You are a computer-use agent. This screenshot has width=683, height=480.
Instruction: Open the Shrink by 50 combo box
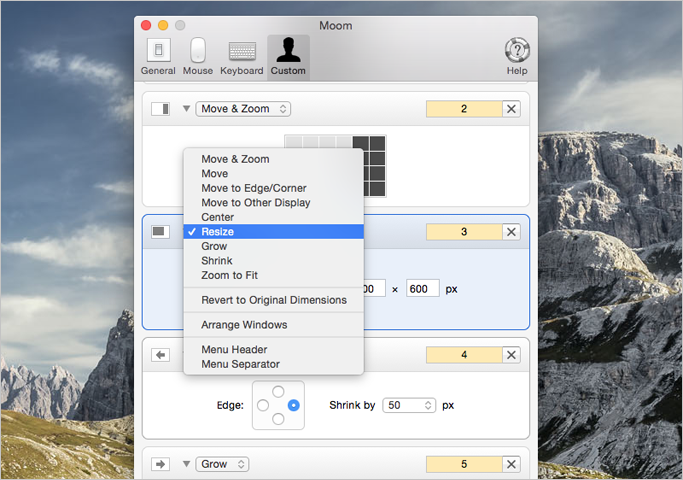click(409, 406)
